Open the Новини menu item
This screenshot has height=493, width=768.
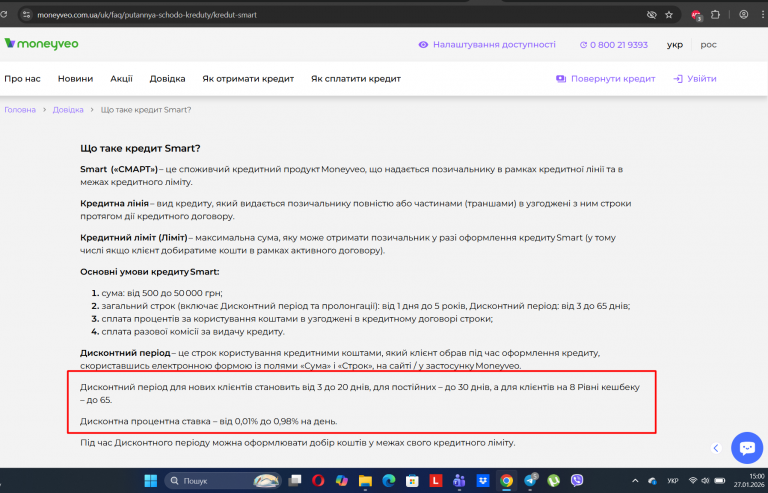75,78
